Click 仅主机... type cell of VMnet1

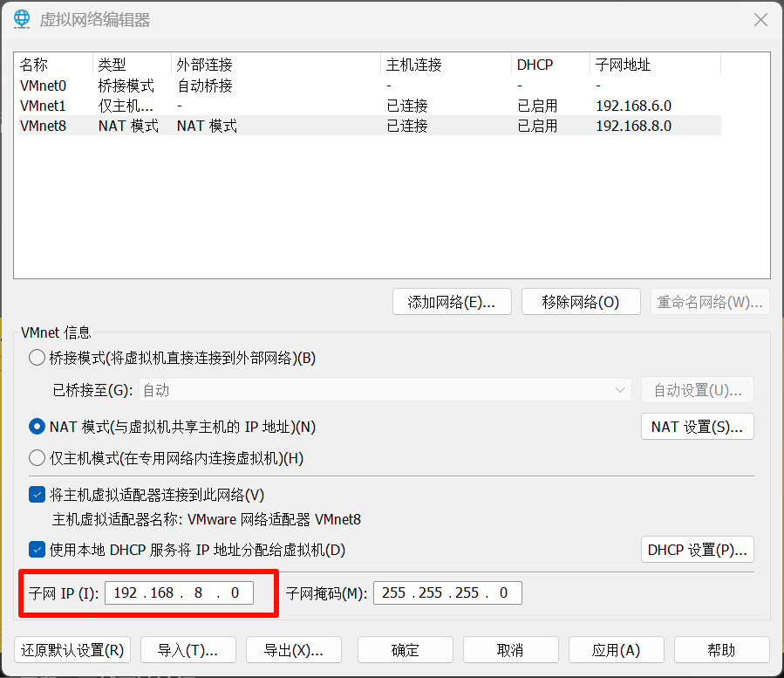(126, 106)
